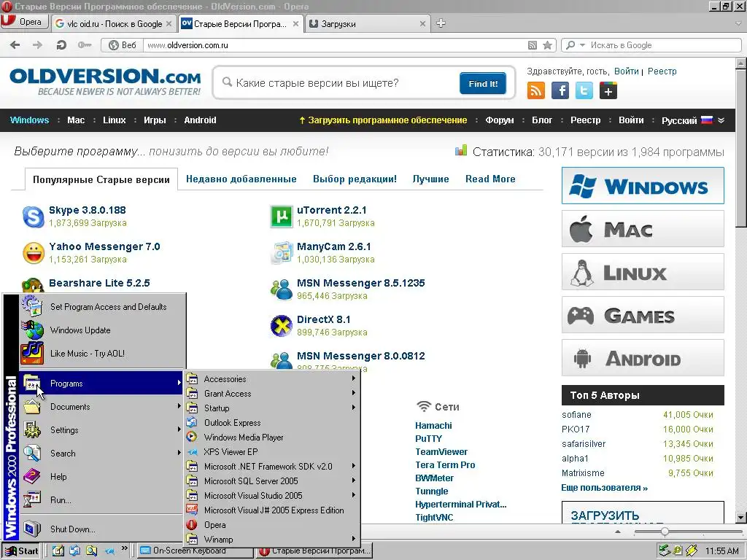Click the Opera menu button
The width and height of the screenshot is (747, 560).
(x=24, y=22)
